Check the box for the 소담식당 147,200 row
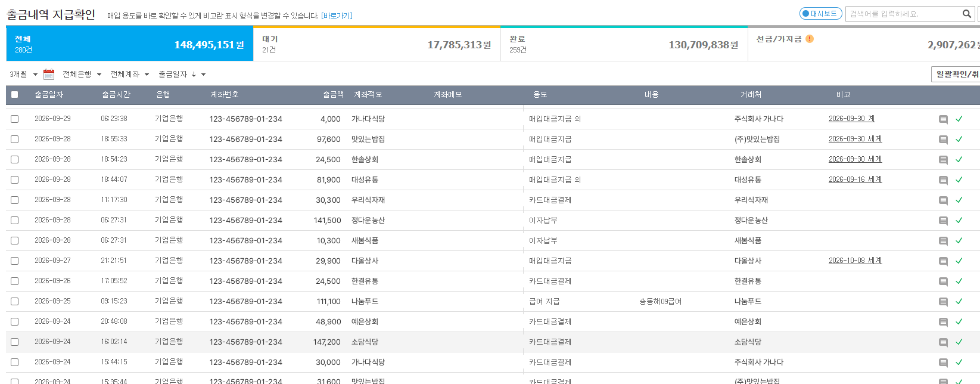 coord(15,342)
